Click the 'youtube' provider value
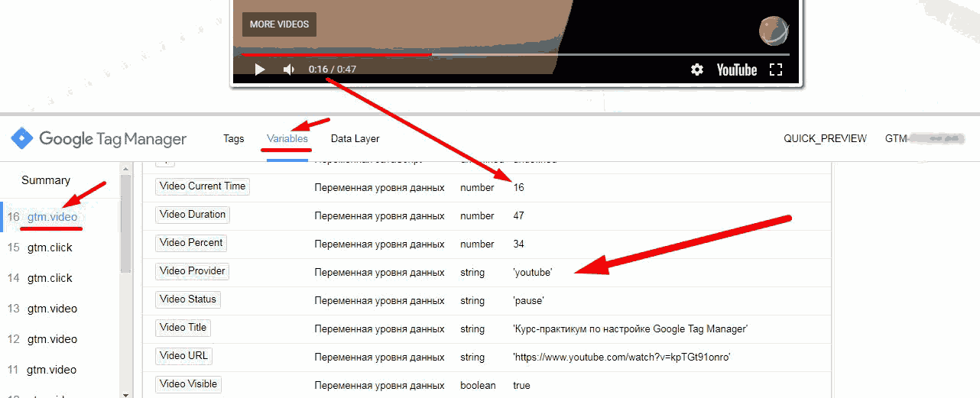The height and width of the screenshot is (398, 980). pyautogui.click(x=532, y=273)
